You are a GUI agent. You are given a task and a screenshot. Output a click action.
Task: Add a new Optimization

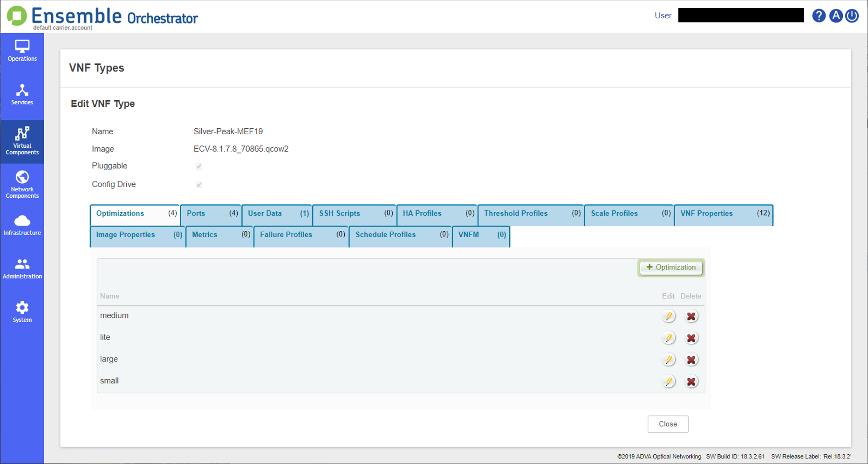point(671,268)
